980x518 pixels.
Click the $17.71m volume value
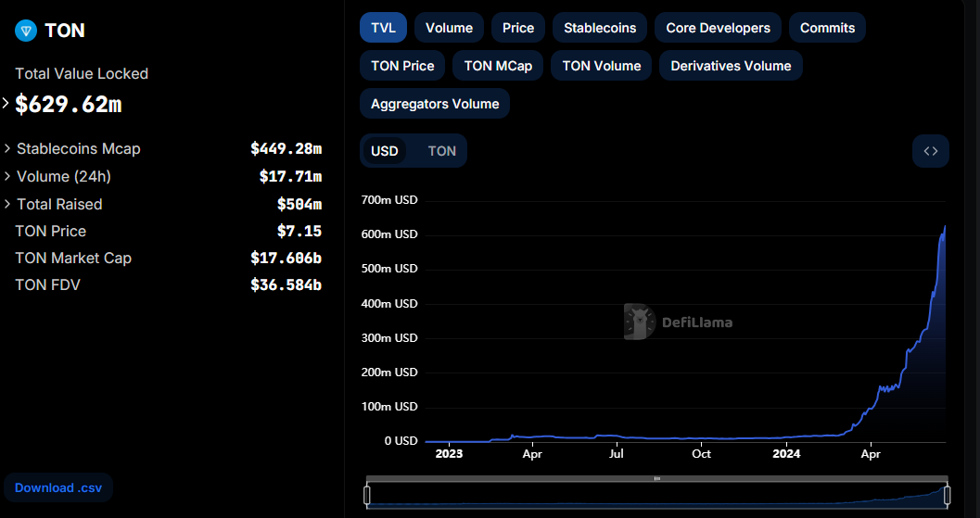click(290, 176)
